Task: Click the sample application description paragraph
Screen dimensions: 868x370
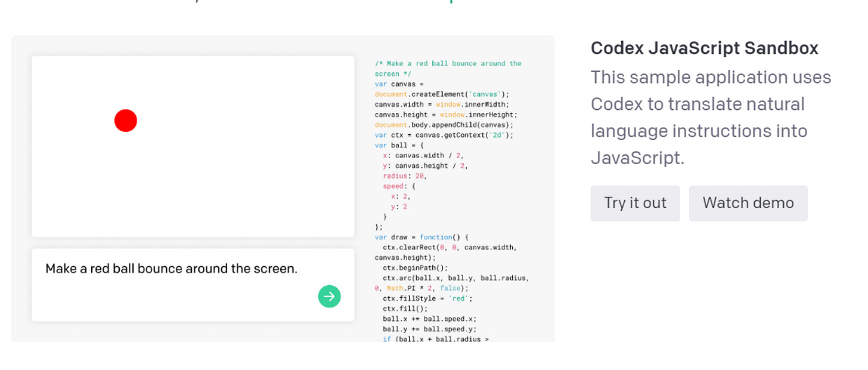Action: tap(711, 118)
